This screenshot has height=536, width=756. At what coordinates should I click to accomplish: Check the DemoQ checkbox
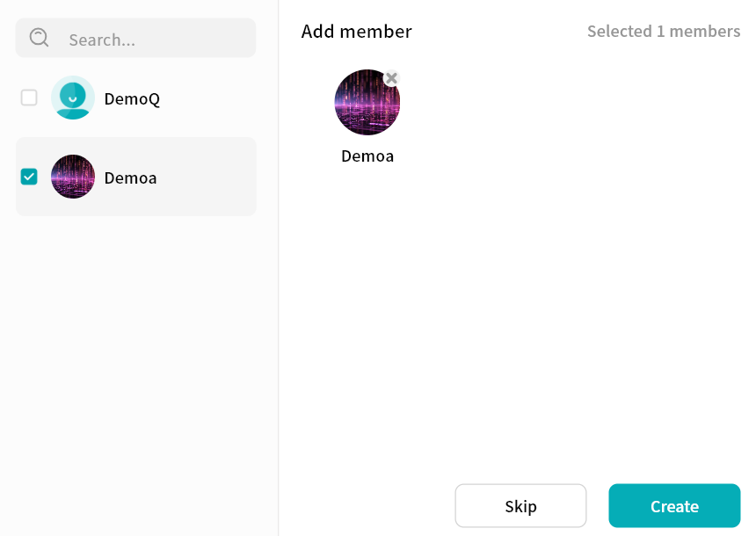click(x=29, y=98)
